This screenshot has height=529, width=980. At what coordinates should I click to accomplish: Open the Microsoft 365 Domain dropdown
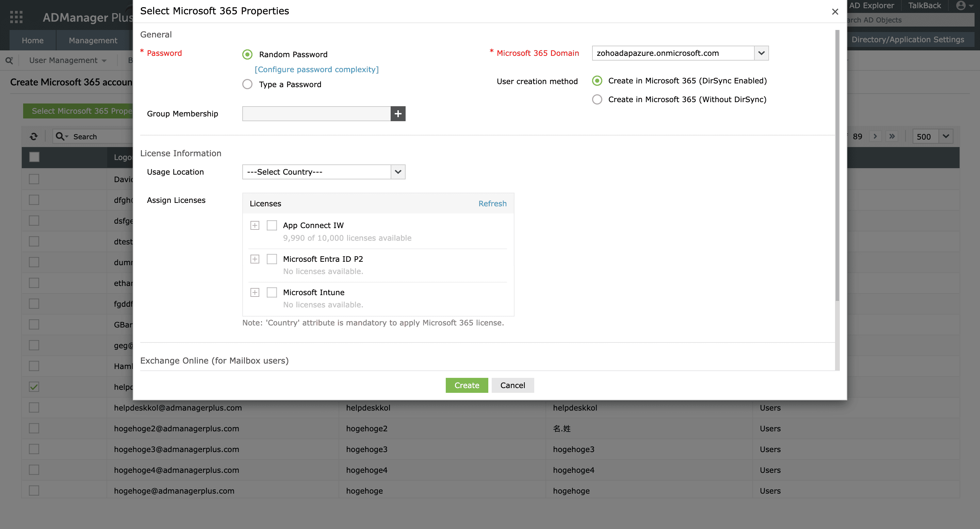tap(761, 53)
